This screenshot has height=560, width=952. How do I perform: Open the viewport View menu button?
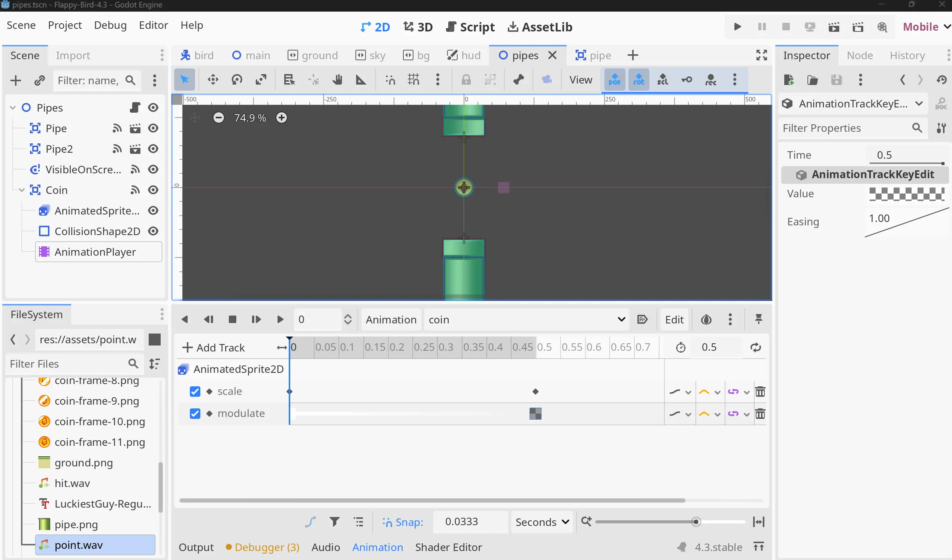pyautogui.click(x=580, y=80)
